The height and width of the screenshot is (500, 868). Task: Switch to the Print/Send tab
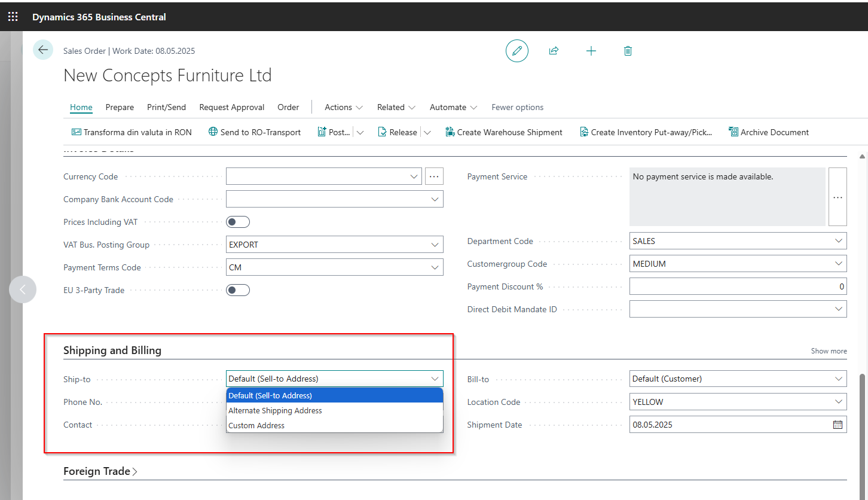pyautogui.click(x=166, y=108)
